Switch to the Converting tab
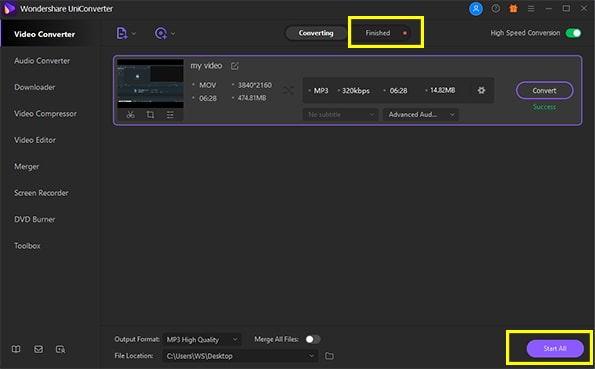595x369 pixels. click(316, 33)
